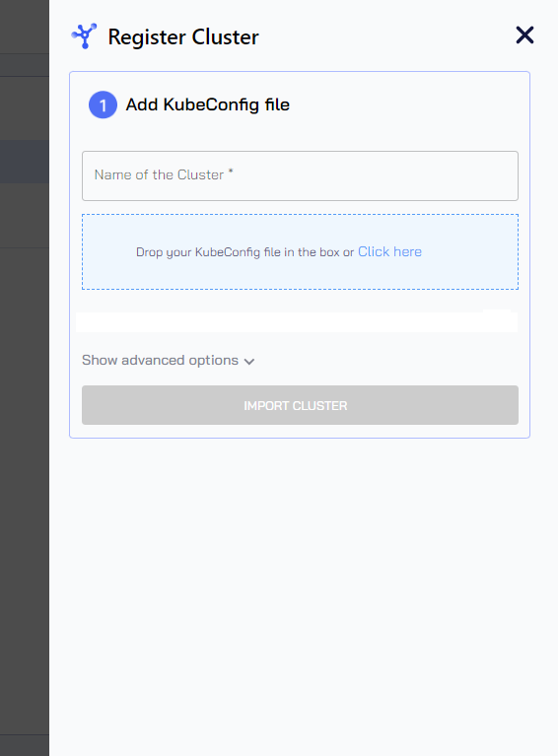Click the Register Cluster title text

pos(183,37)
